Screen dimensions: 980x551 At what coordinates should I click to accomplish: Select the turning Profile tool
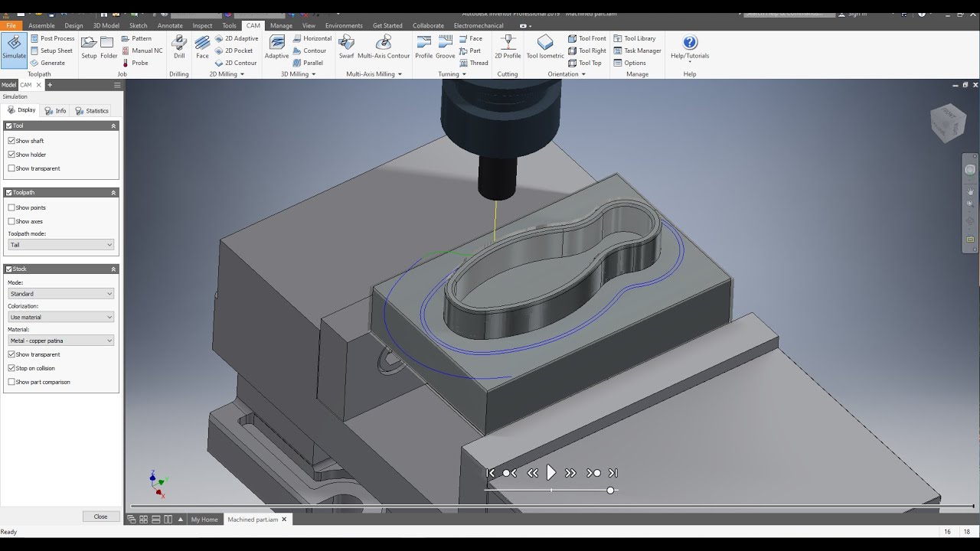(x=423, y=47)
